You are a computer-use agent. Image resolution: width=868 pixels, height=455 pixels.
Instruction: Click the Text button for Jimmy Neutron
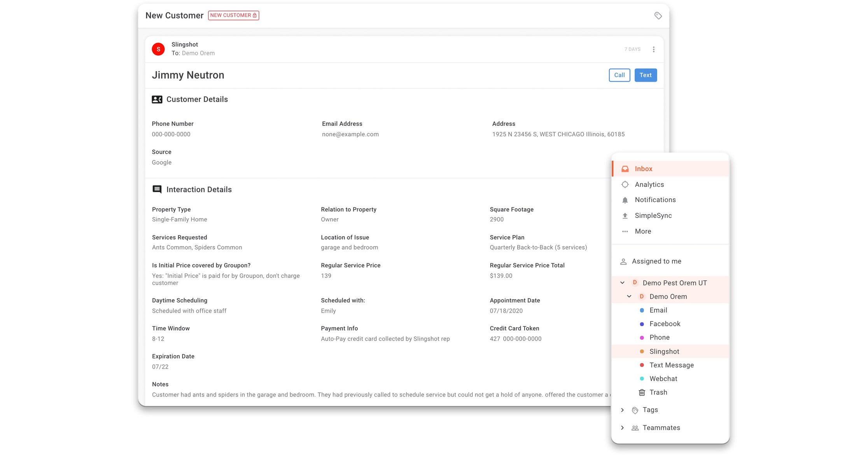646,75
